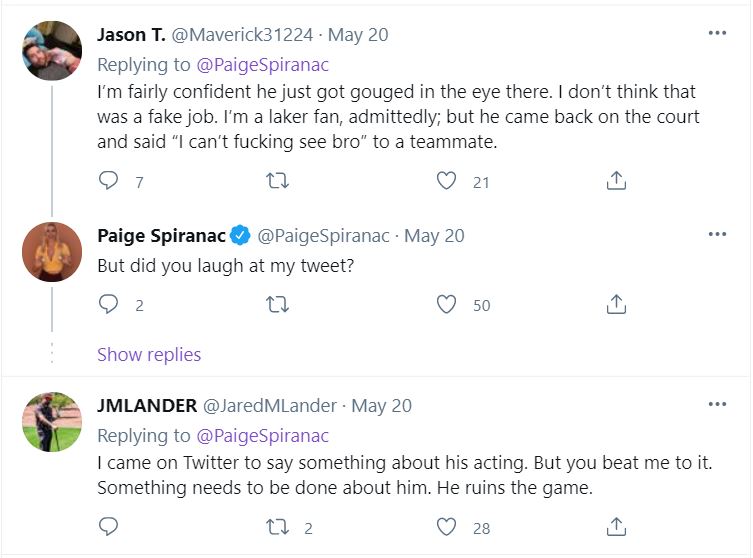Retweet Jason T.'s tweet
753x558 pixels.
pos(279,181)
